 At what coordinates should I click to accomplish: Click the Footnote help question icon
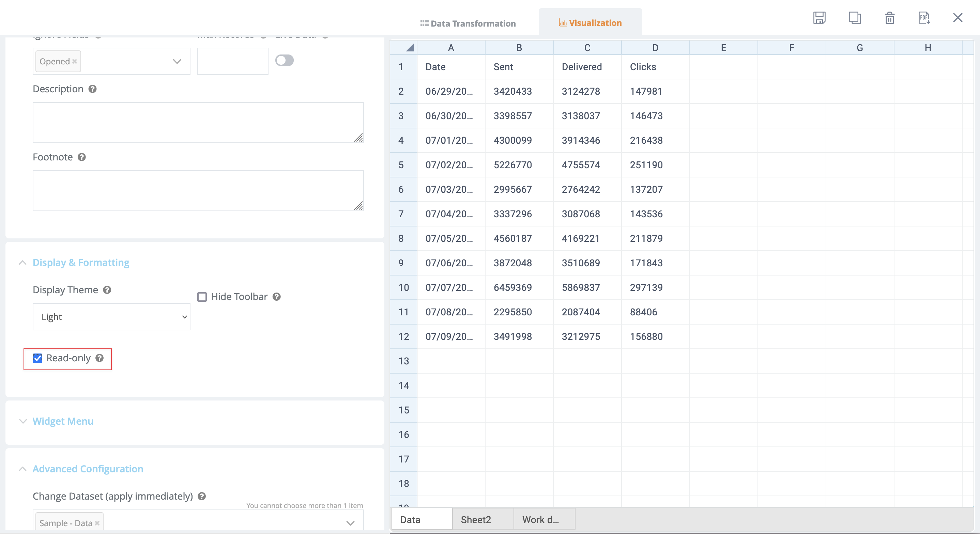coord(82,157)
